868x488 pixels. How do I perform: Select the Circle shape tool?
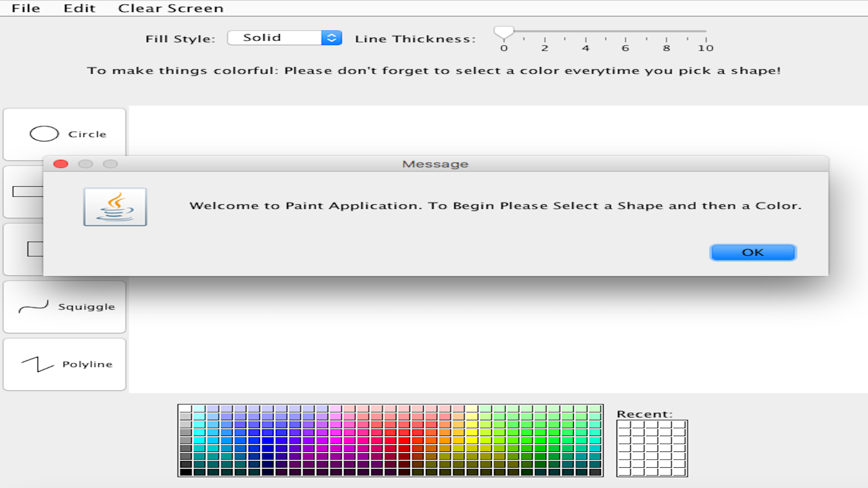(65, 134)
